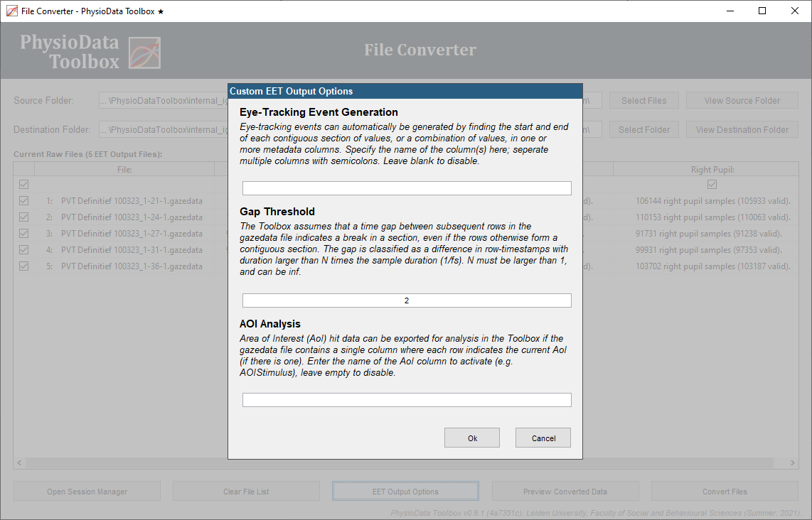The width and height of the screenshot is (812, 520).
Task: Toggle checkbox for file 4 100323_1-31-1.gazedata
Action: pyautogui.click(x=24, y=250)
